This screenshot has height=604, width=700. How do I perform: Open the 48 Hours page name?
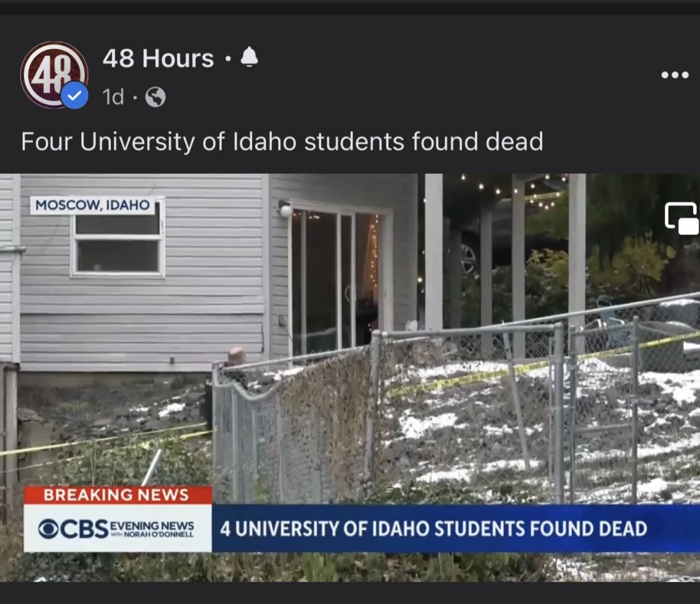pos(158,58)
